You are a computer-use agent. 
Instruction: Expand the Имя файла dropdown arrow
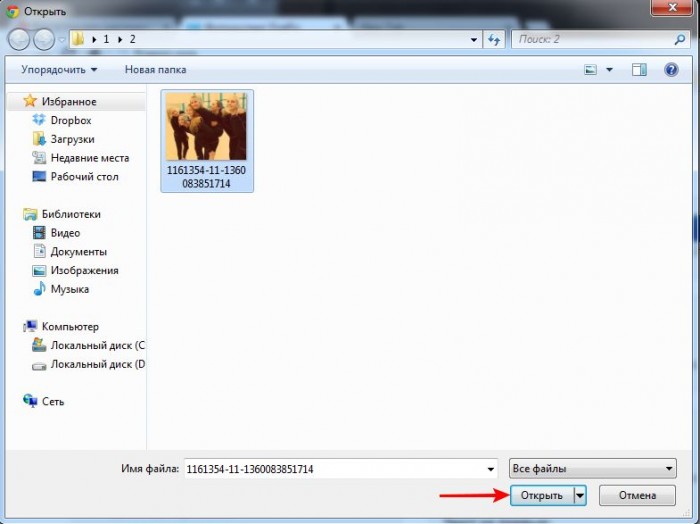[x=491, y=469]
